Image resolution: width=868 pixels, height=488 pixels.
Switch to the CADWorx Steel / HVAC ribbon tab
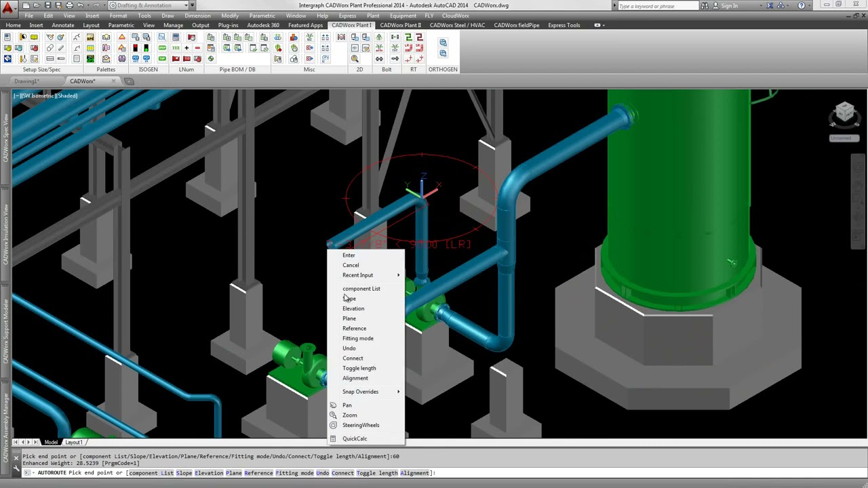click(457, 25)
